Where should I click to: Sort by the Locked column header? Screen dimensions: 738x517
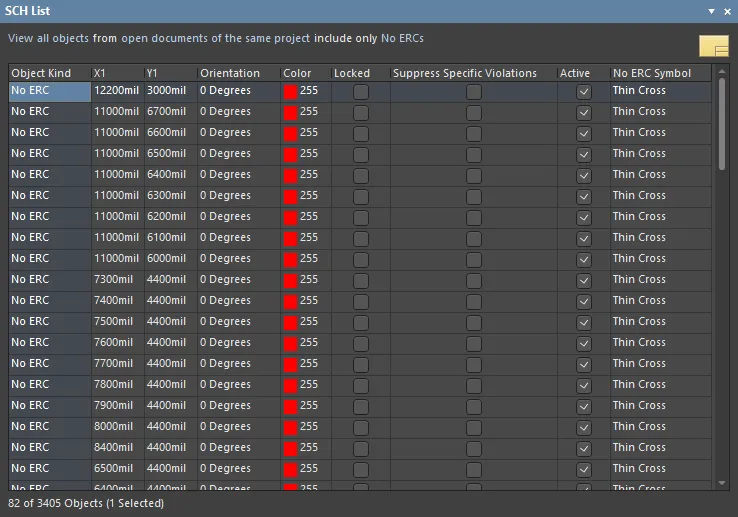click(361, 73)
